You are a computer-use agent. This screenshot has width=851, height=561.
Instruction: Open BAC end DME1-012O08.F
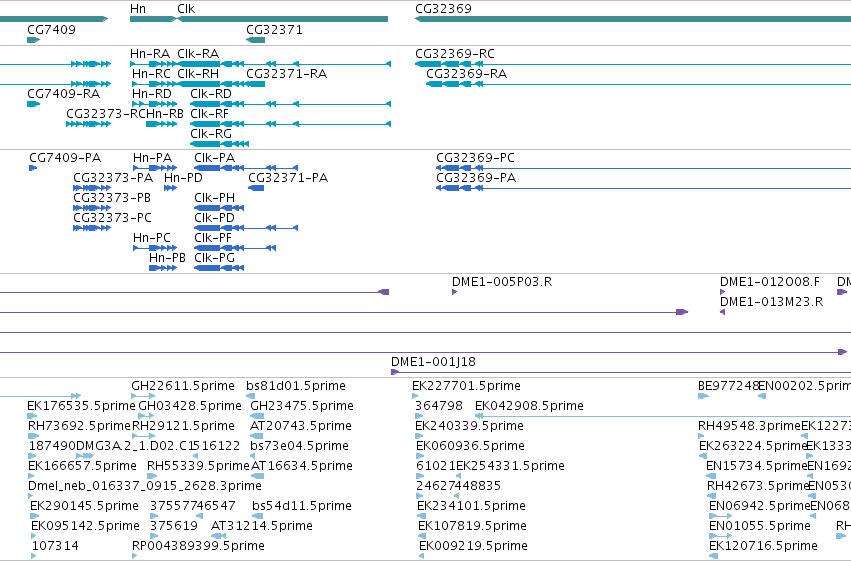(x=770, y=282)
